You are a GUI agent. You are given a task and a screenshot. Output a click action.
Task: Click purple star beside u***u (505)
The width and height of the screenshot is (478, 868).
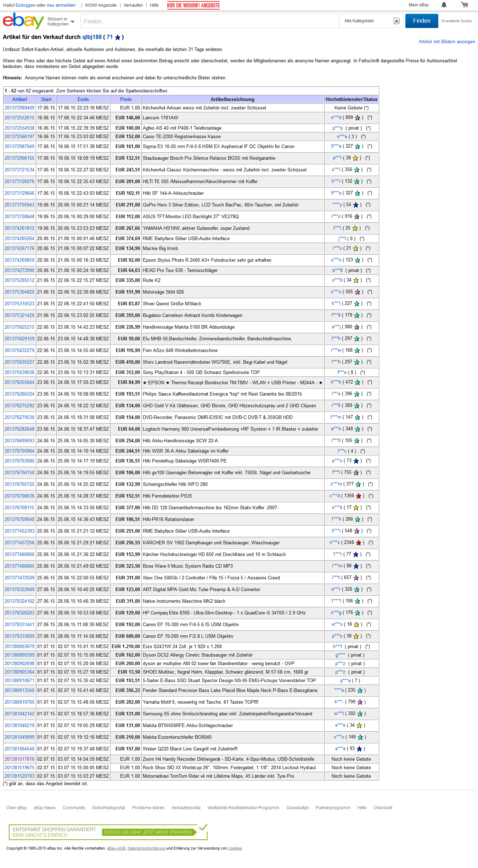click(358, 292)
